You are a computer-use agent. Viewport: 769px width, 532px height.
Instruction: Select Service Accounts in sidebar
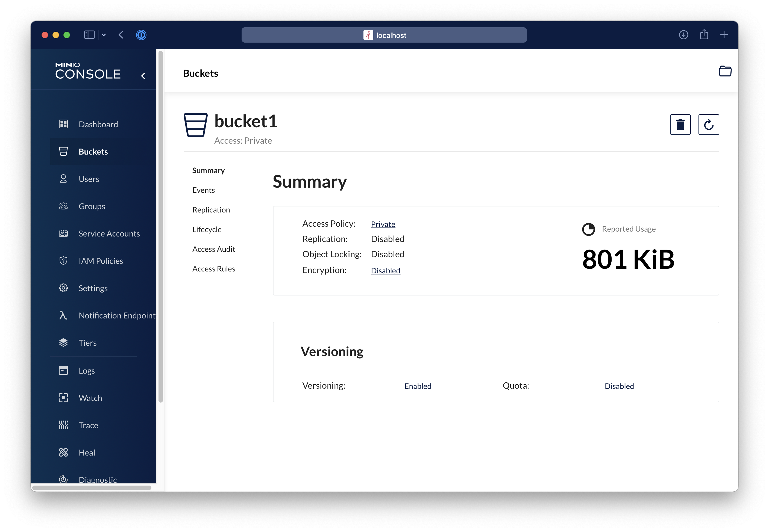tap(109, 234)
